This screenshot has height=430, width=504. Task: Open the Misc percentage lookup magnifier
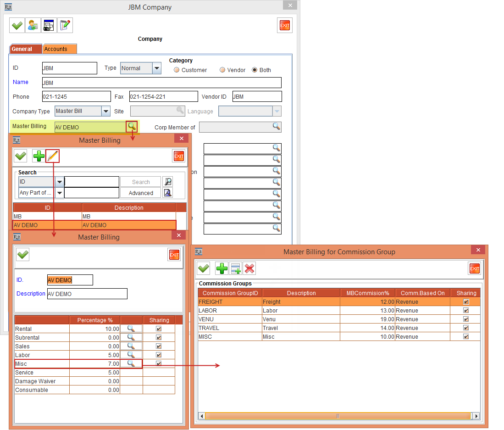(x=131, y=363)
